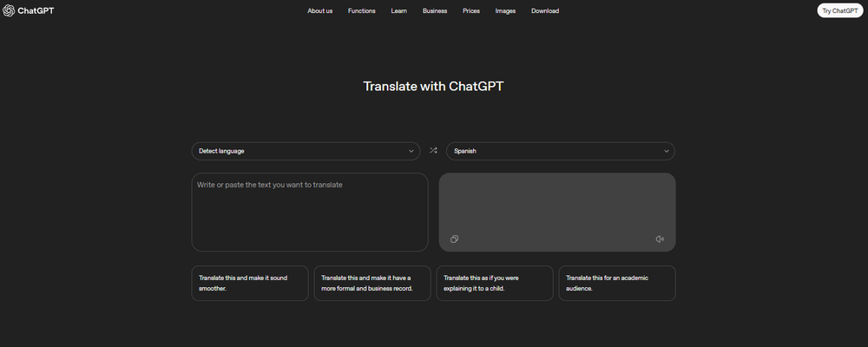Screen dimensions: 868x347
Task: Choose 'make it sound smoother' prompt
Action: (250, 284)
